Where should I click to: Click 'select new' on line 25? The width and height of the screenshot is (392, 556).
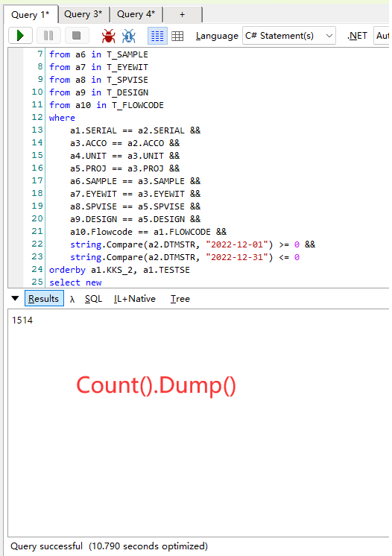point(75,282)
